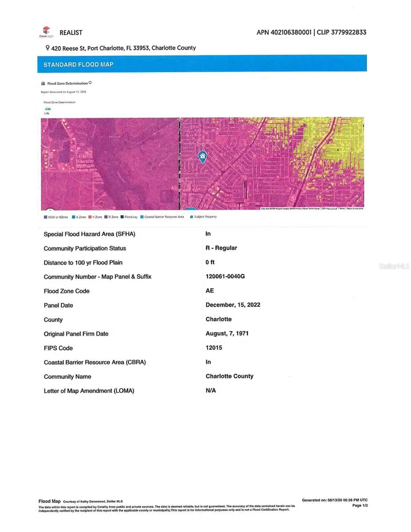Click the CoreLogic logo

click(46, 32)
